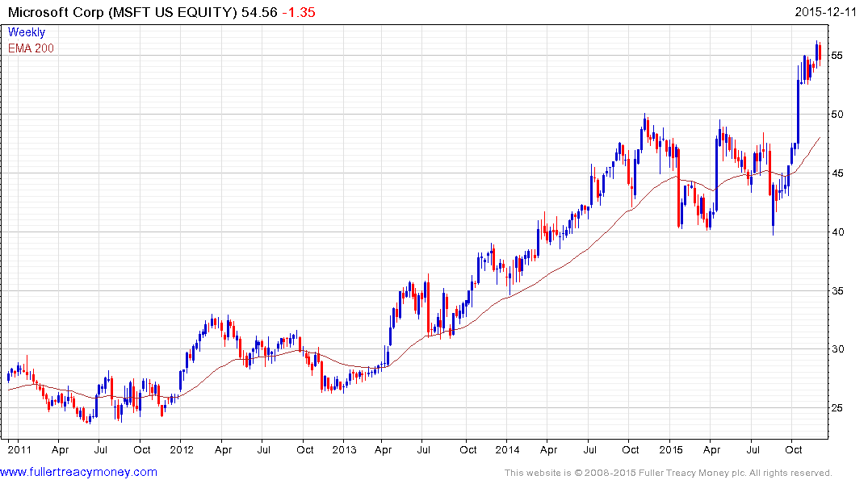Click the 40 price axis label
868x484 pixels.
click(839, 232)
